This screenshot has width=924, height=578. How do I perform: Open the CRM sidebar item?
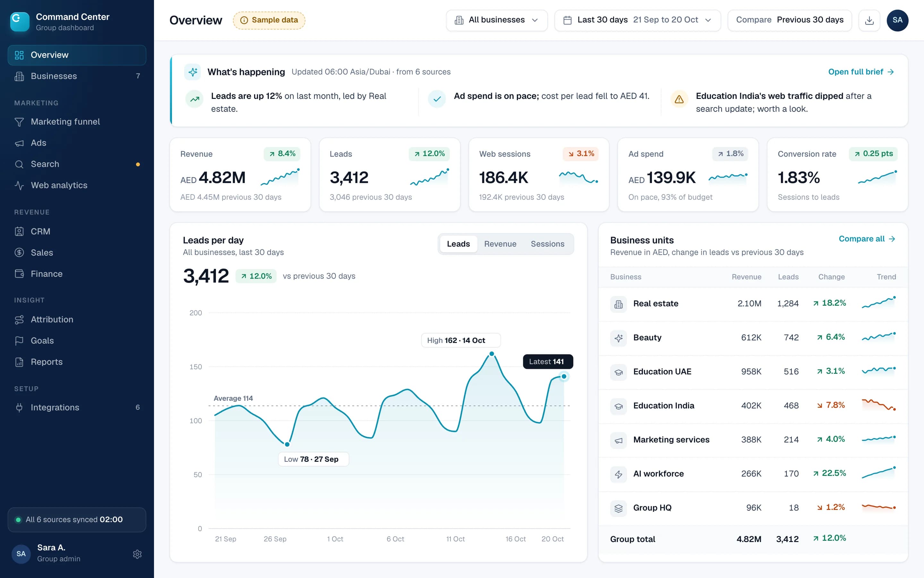click(77, 232)
